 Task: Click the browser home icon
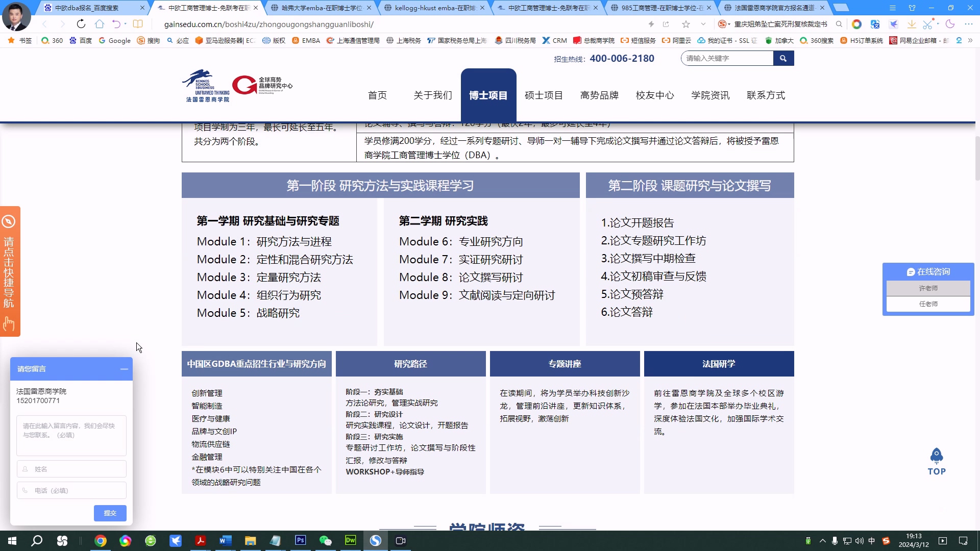click(100, 24)
